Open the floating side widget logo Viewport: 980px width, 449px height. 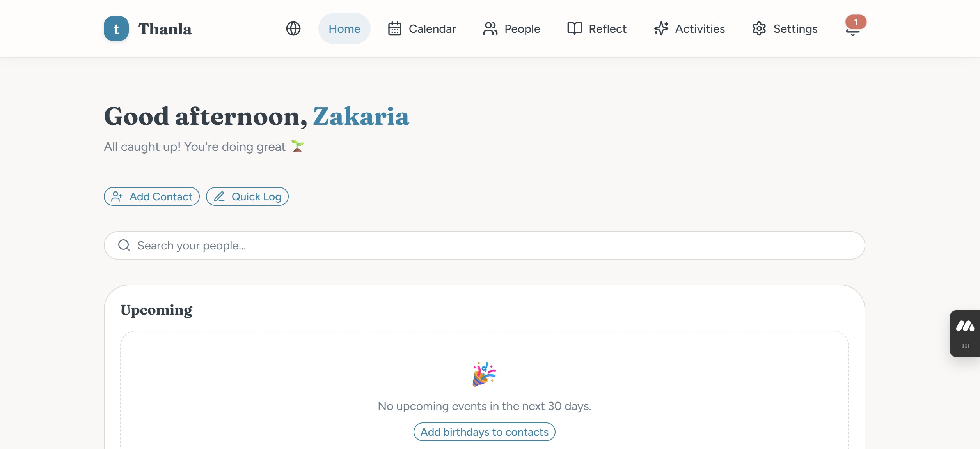[965, 326]
